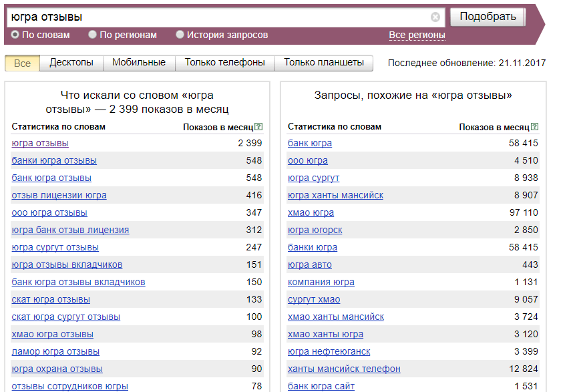Click the impressions value '3 724'
This screenshot has height=392, width=569.
pyautogui.click(x=526, y=317)
